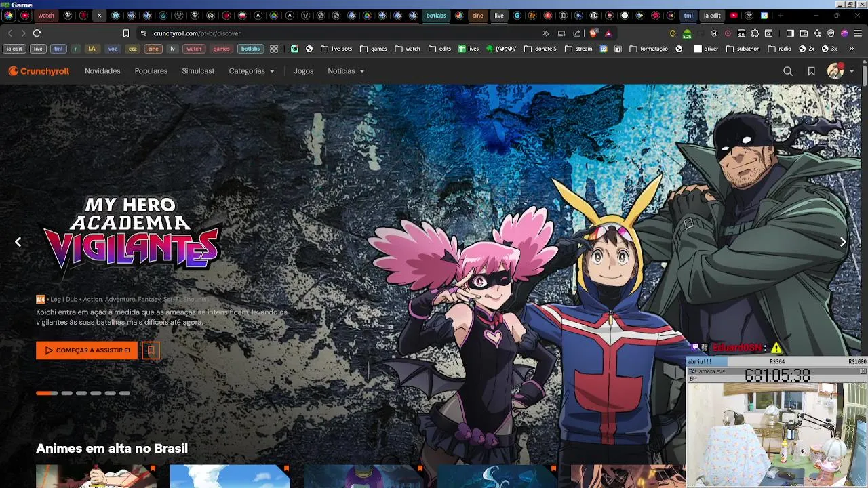
Task: Select the last carousel page indicator
Action: (x=125, y=393)
